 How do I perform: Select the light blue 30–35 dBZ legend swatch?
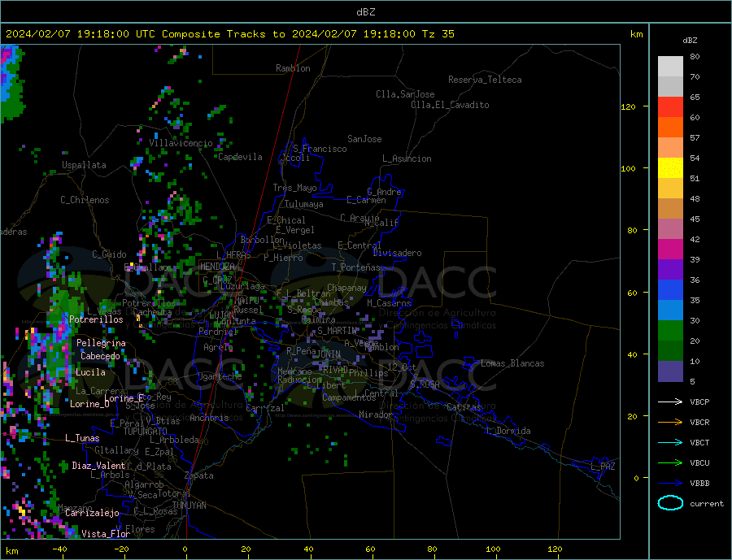point(670,310)
